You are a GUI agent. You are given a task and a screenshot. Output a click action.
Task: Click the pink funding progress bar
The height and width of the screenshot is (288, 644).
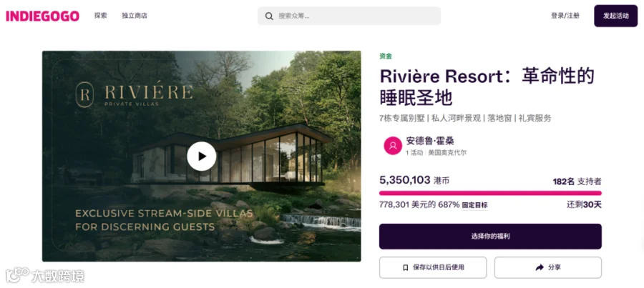[x=490, y=193]
